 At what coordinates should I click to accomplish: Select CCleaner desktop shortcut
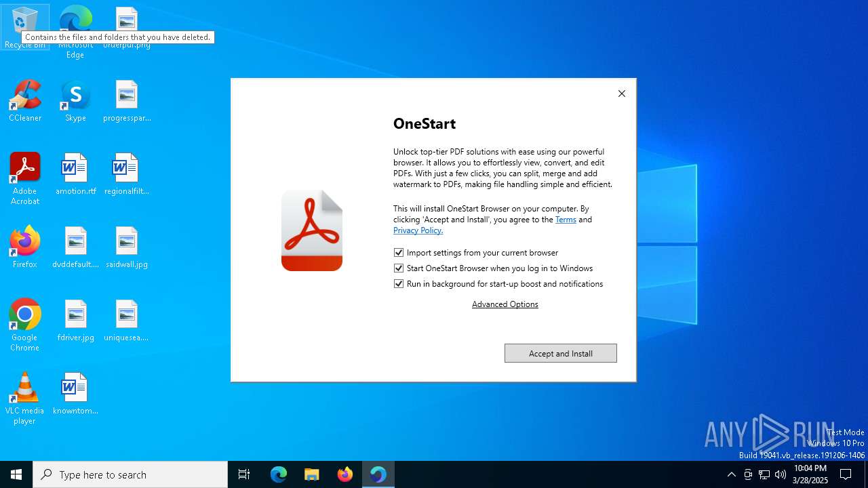25,102
